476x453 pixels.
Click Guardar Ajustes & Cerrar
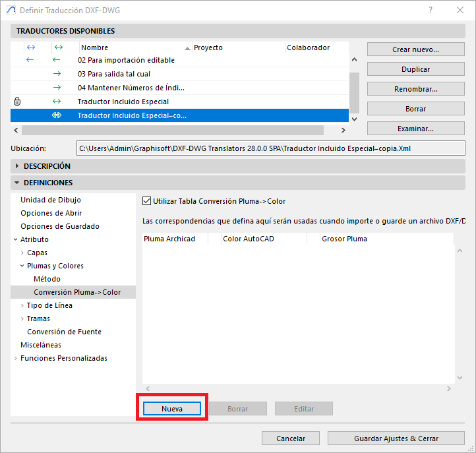click(x=396, y=438)
